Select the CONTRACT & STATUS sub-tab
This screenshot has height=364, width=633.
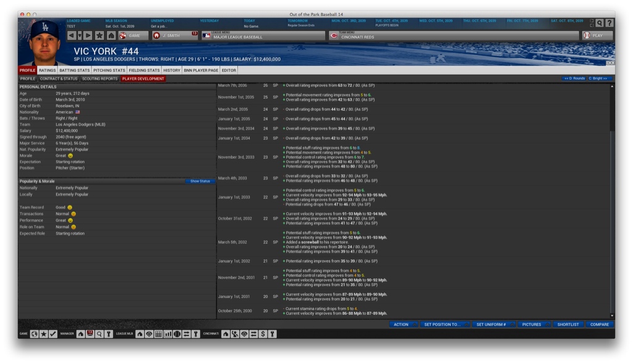tap(59, 78)
